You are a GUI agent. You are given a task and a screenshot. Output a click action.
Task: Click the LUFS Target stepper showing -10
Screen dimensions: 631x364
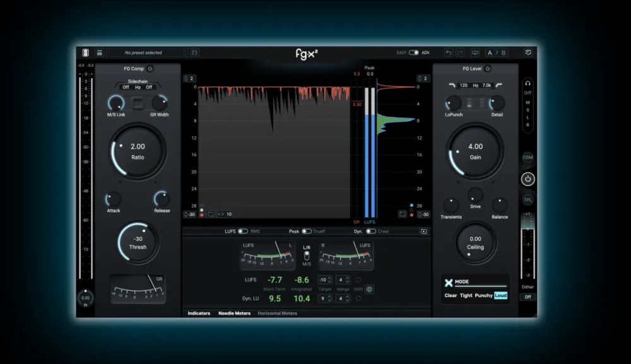(325, 280)
